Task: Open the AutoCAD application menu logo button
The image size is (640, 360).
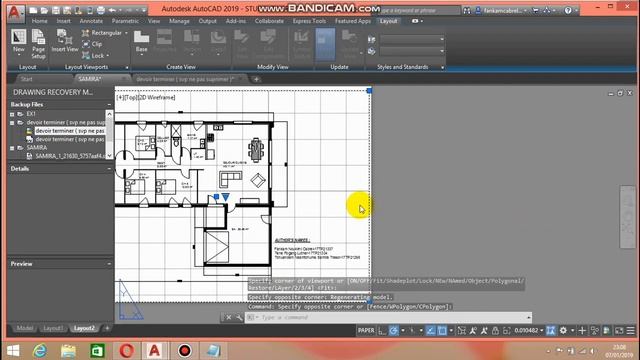Action: [x=15, y=13]
